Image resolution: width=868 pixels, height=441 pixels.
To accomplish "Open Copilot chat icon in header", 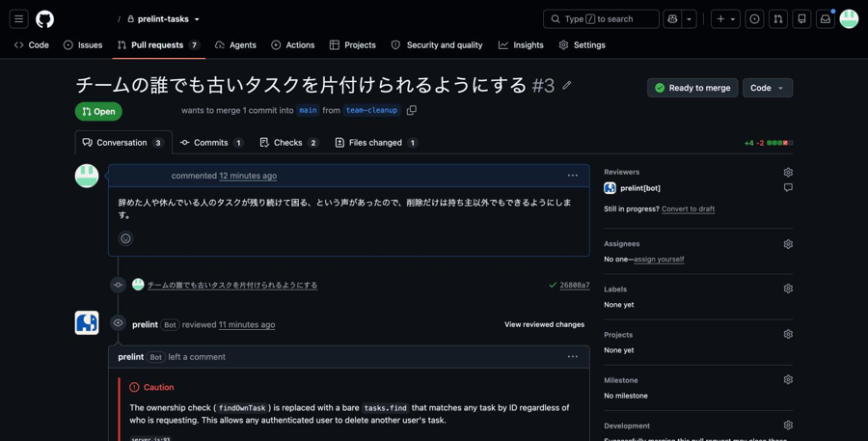I will tap(672, 19).
